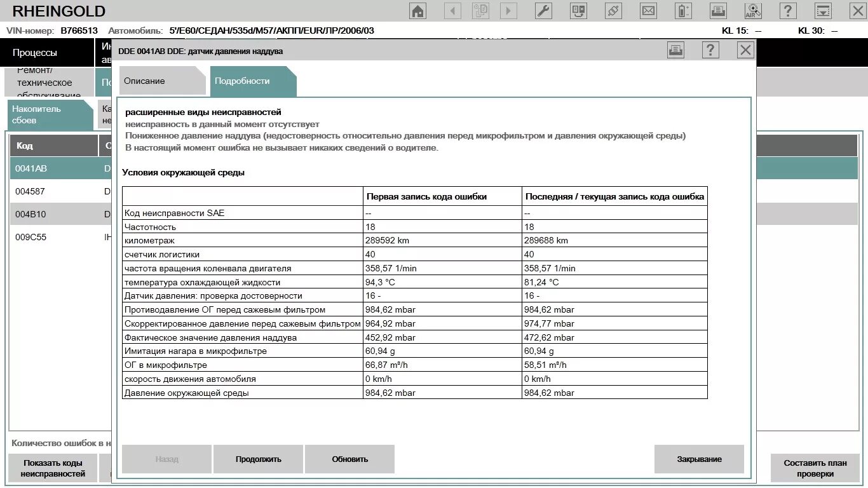
Task: Switch to the Описание tab
Action: tap(162, 81)
